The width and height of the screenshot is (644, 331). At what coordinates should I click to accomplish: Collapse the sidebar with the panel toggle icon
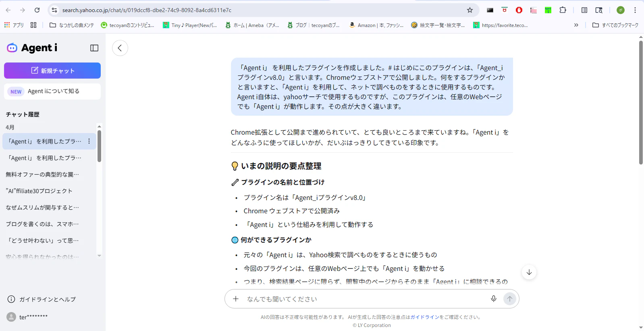[94, 48]
